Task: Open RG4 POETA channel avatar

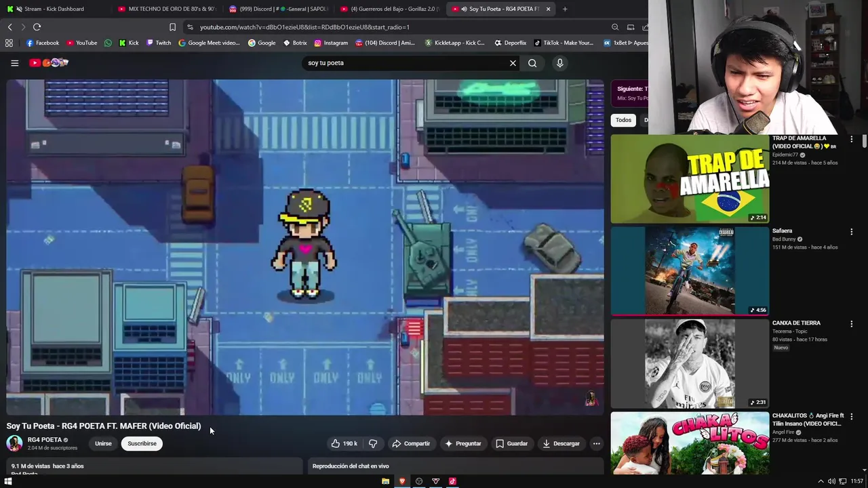Action: [14, 443]
